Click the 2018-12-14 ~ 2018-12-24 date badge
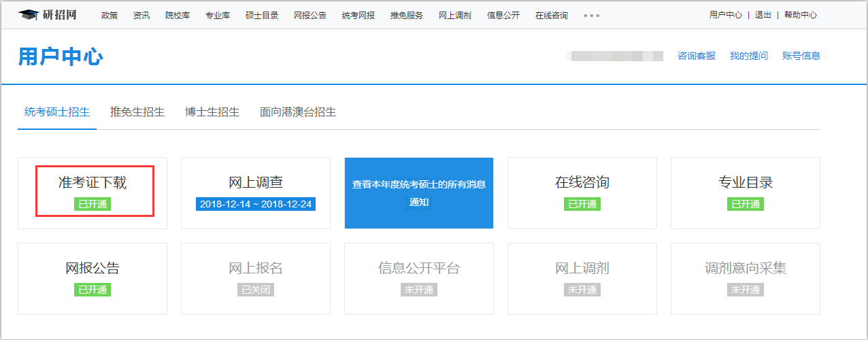 point(256,204)
